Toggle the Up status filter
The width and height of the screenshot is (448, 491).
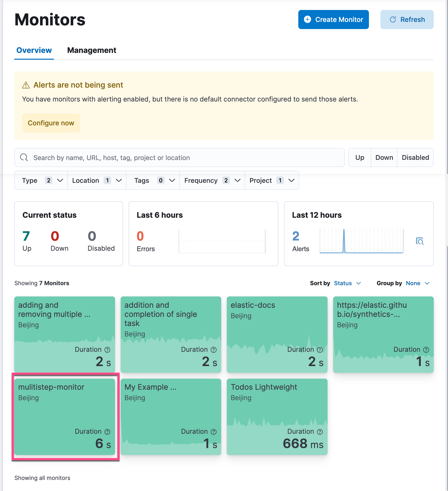click(x=359, y=158)
